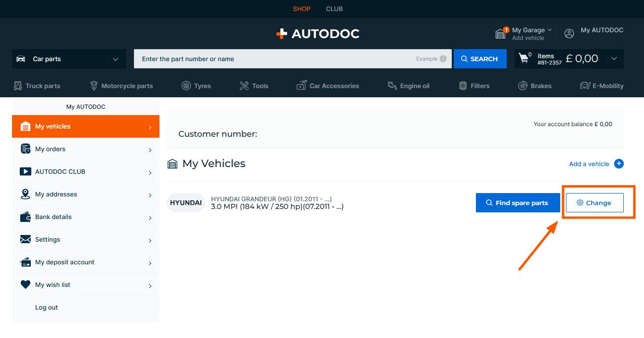This screenshot has width=644, height=338.
Task: Expand the cart total dropdown arrow
Action: tap(614, 59)
